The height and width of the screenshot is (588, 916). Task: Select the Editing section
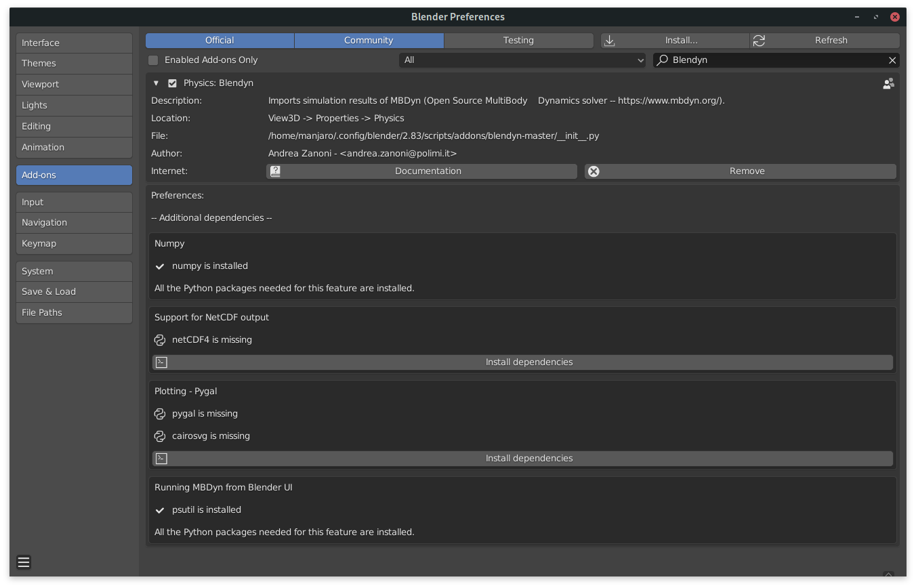coord(74,127)
